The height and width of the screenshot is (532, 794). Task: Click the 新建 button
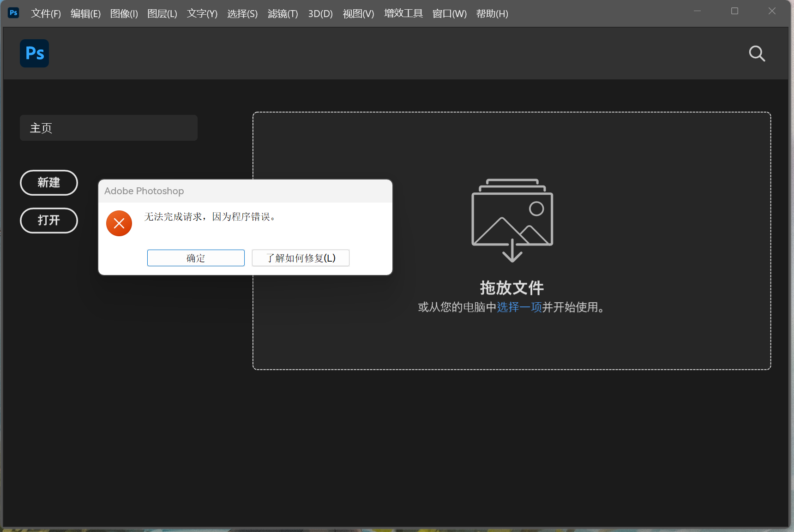click(49, 183)
